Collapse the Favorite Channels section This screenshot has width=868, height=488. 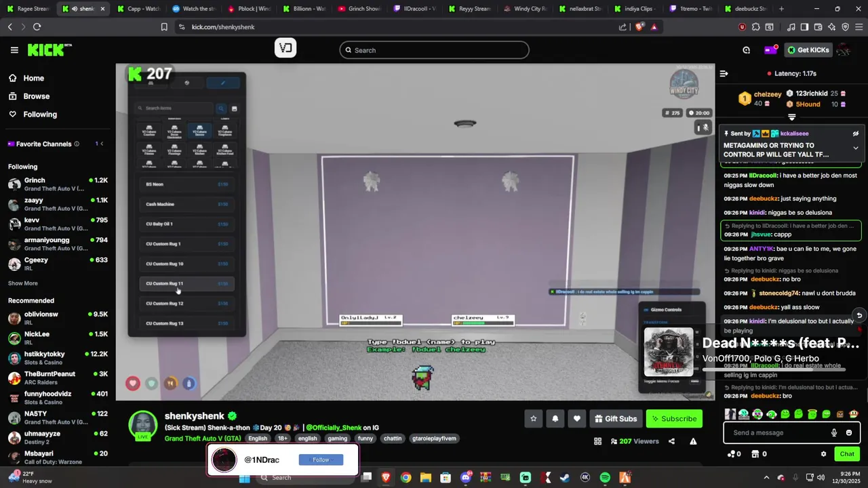[x=102, y=144]
